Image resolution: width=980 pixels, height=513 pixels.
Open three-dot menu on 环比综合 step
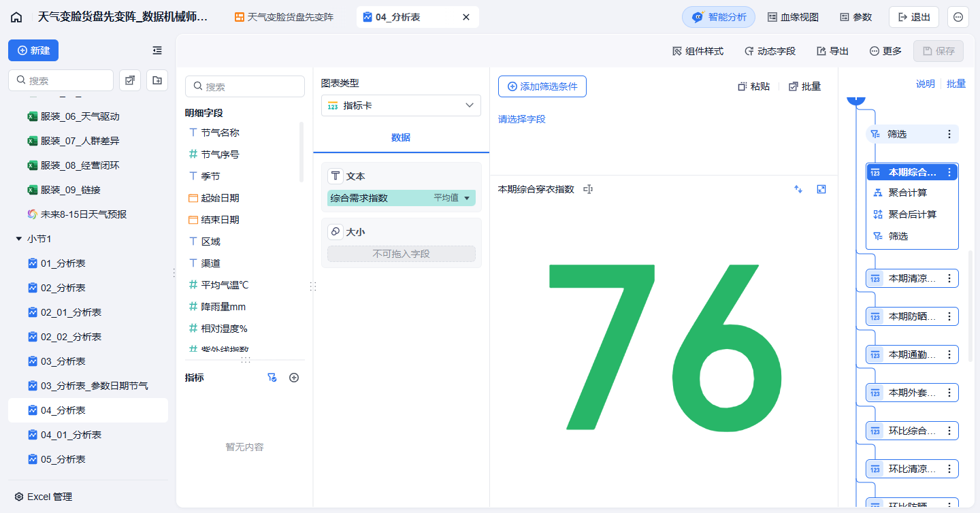[x=949, y=431]
